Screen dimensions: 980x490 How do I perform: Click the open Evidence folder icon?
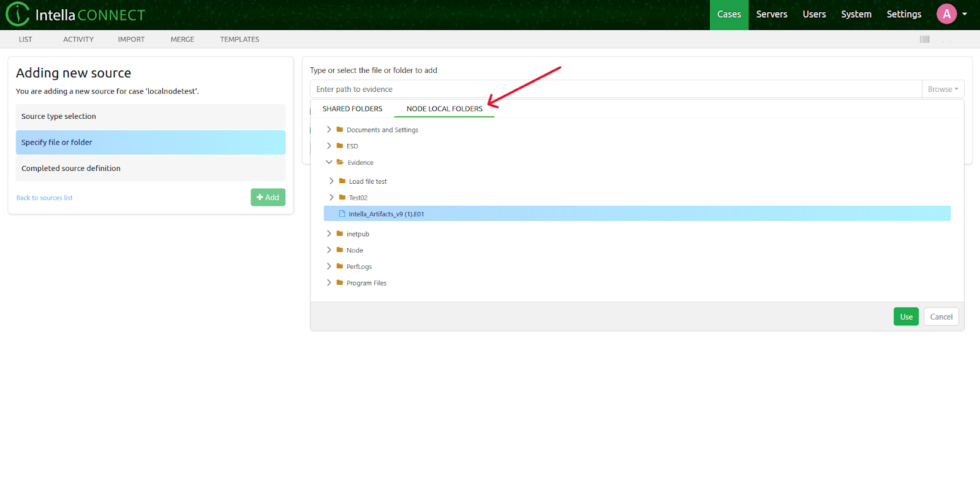[339, 162]
